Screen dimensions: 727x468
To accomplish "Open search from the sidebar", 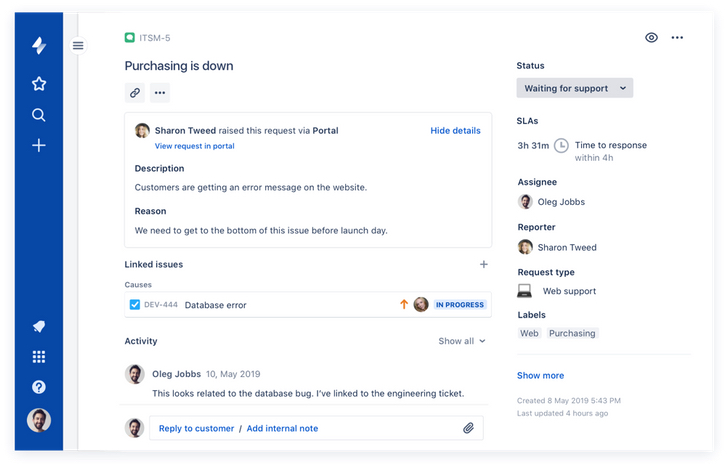I will [x=39, y=115].
